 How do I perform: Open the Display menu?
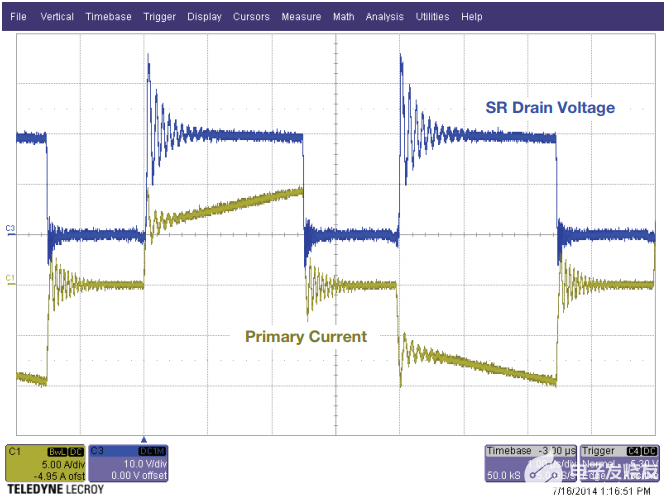tap(205, 17)
